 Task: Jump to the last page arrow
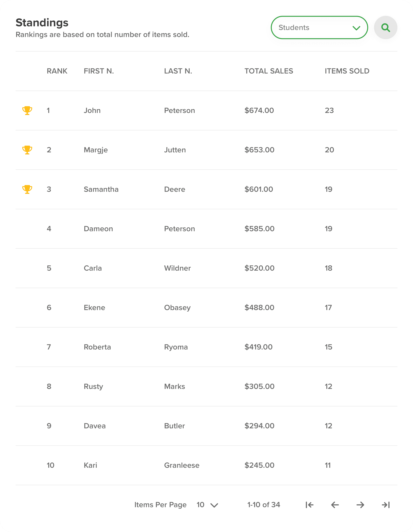tap(386, 505)
